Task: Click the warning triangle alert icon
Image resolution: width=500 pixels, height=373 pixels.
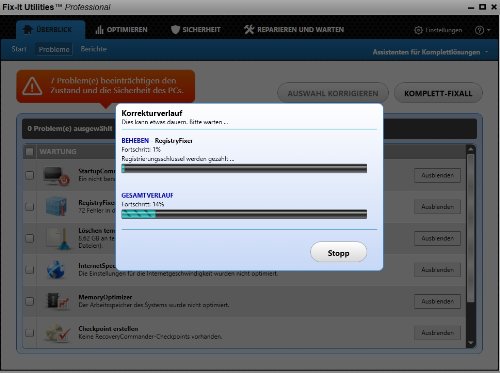Action: (x=32, y=86)
